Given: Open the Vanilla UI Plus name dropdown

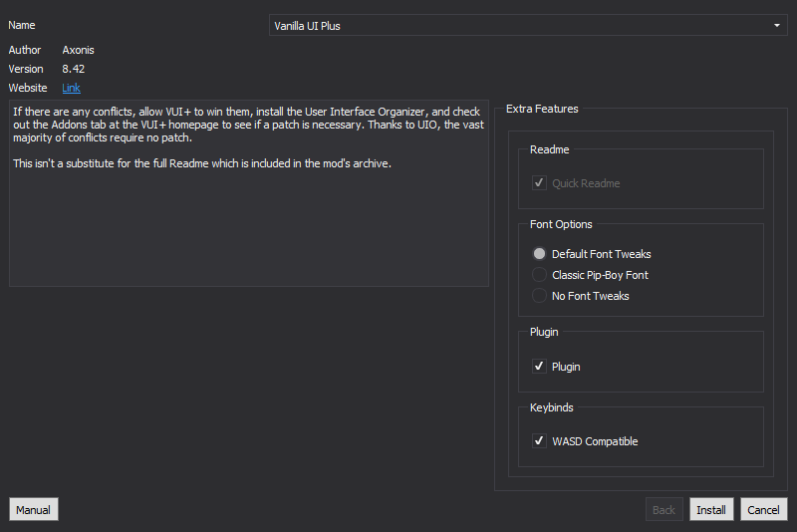Looking at the screenshot, I should [528, 26].
